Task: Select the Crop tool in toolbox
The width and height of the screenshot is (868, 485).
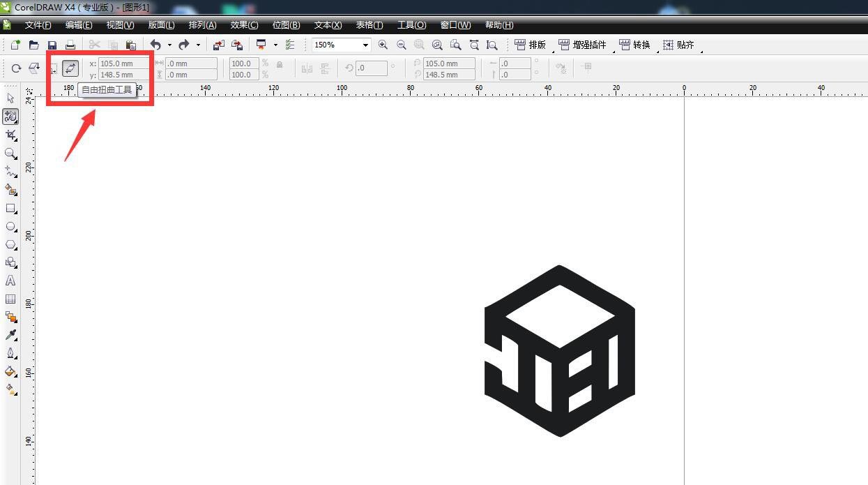Action: click(x=10, y=135)
